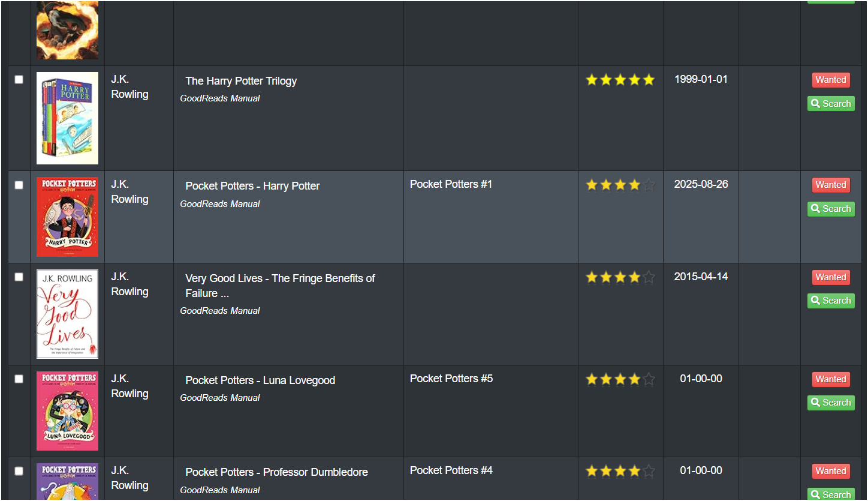
Task: Toggle checkbox for Pocket Potters - Luna Lovegood
Action: [x=19, y=379]
